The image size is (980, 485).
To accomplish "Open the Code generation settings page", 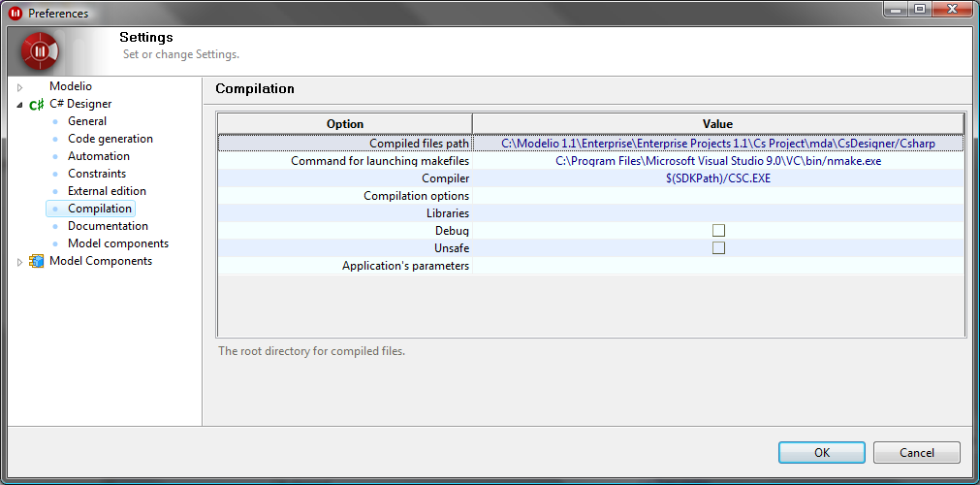I will pos(110,139).
